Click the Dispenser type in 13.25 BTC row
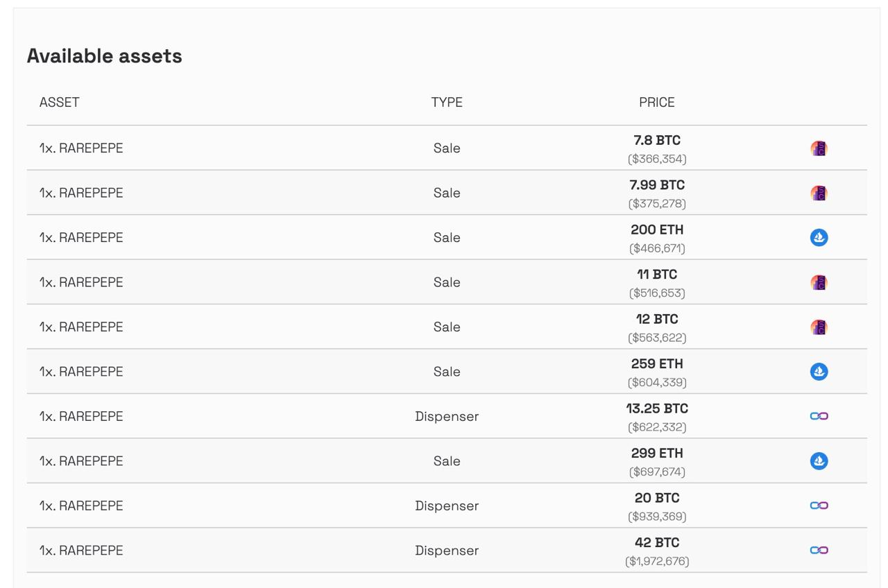888x588 pixels. [x=447, y=416]
